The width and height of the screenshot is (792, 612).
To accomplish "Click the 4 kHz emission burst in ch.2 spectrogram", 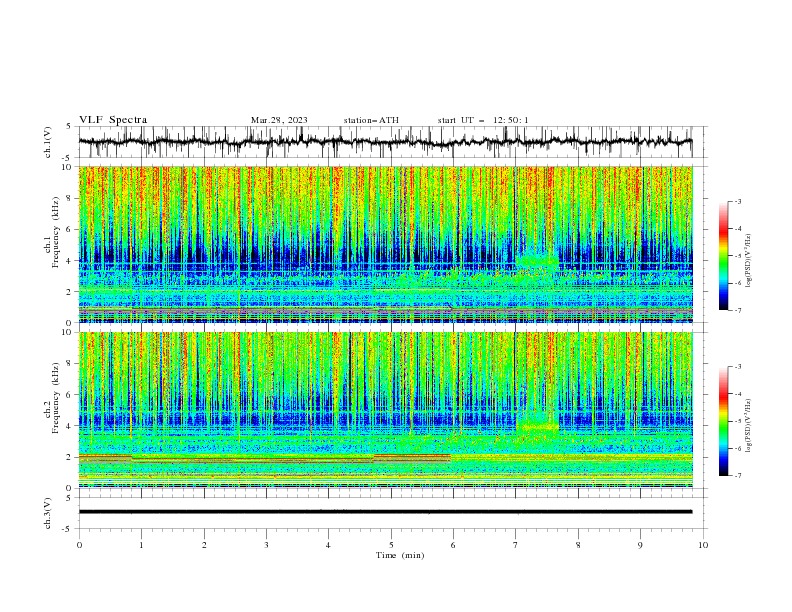I will [537, 426].
